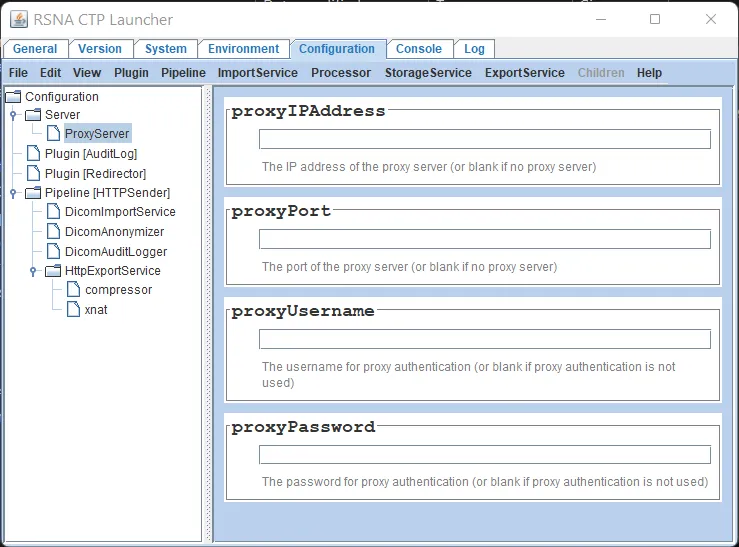Collapse the Server tree node
The height and width of the screenshot is (547, 739).
click(13, 114)
